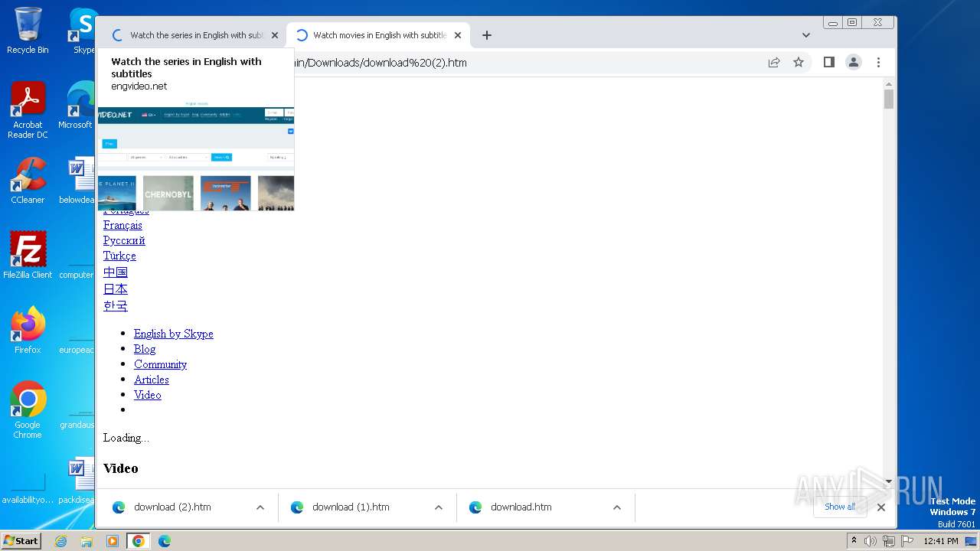Toggle the Chrome side panel icon

pos(829,63)
